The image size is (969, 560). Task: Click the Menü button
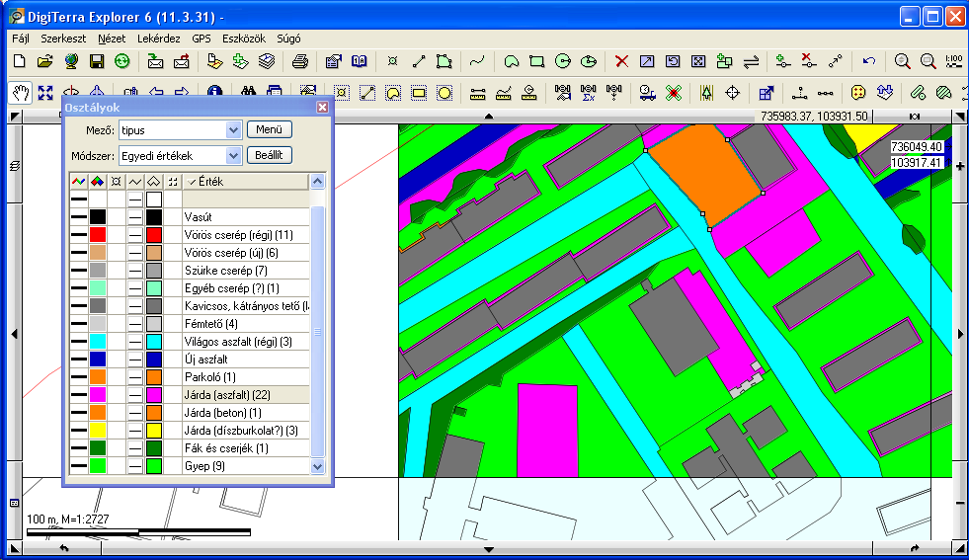269,129
